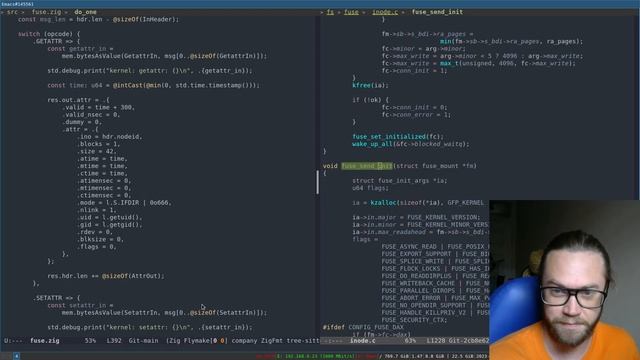This screenshot has height=360, width=640.
Task: Click the '.gid = l.getgid(),' line
Action: (109, 225)
